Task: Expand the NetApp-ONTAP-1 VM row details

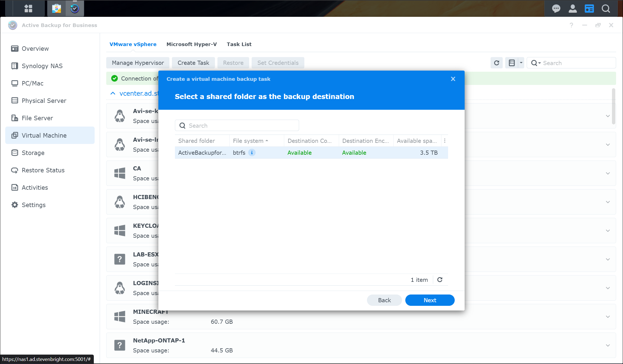Action: point(608,345)
